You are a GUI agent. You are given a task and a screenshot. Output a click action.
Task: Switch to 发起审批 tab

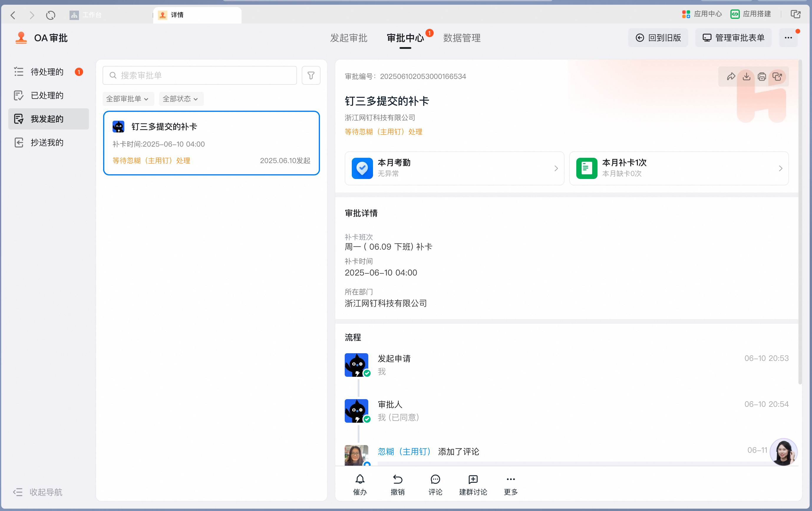point(348,38)
